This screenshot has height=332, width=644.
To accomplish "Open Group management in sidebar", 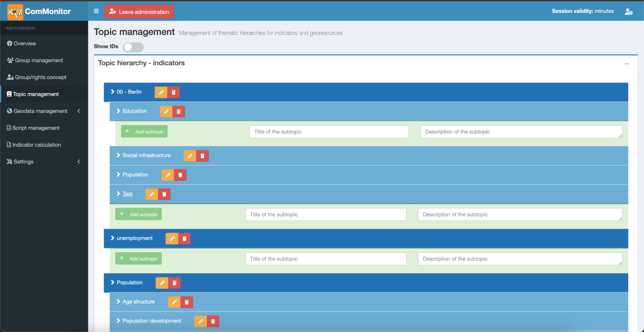I will pos(39,60).
